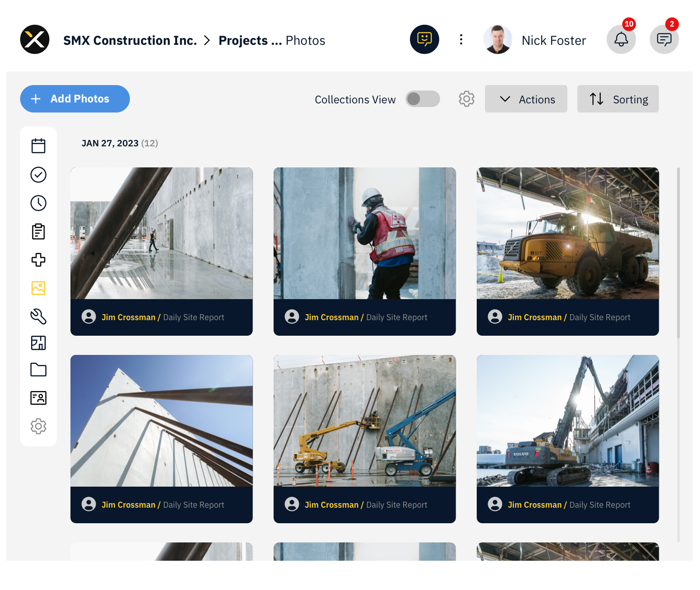Open notifications bell with 10 alerts
The image size is (700, 590).
click(x=621, y=39)
